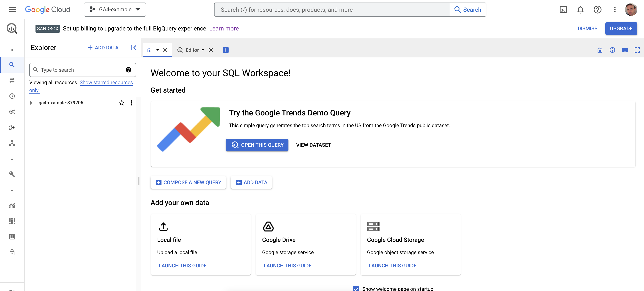Launch the Google Drive guide

tap(287, 265)
